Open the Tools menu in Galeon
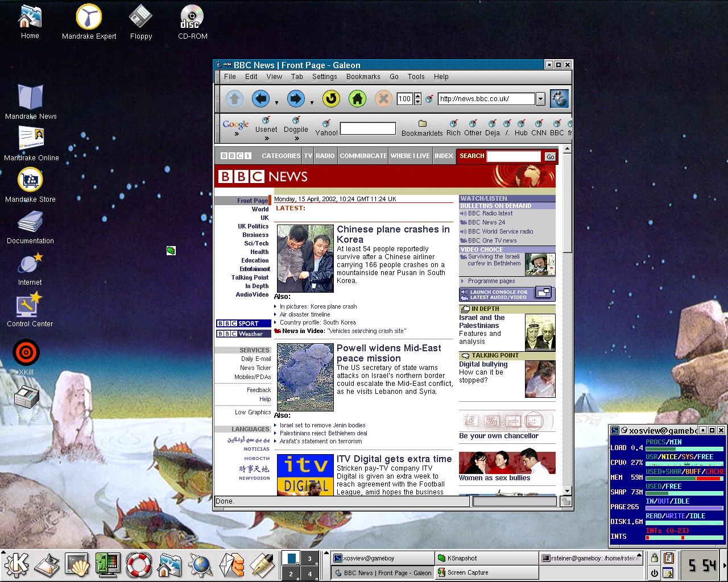Image resolution: width=728 pixels, height=582 pixels. pos(416,77)
